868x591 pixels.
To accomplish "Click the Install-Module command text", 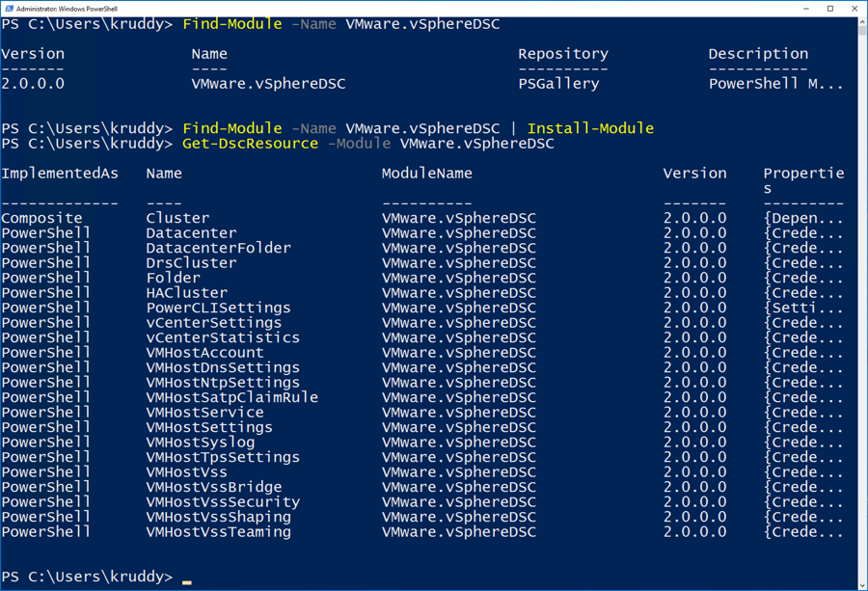I will pyautogui.click(x=590, y=128).
